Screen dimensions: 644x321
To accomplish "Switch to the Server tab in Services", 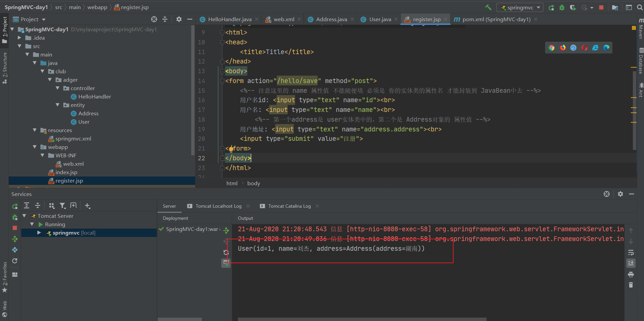I will [169, 206].
